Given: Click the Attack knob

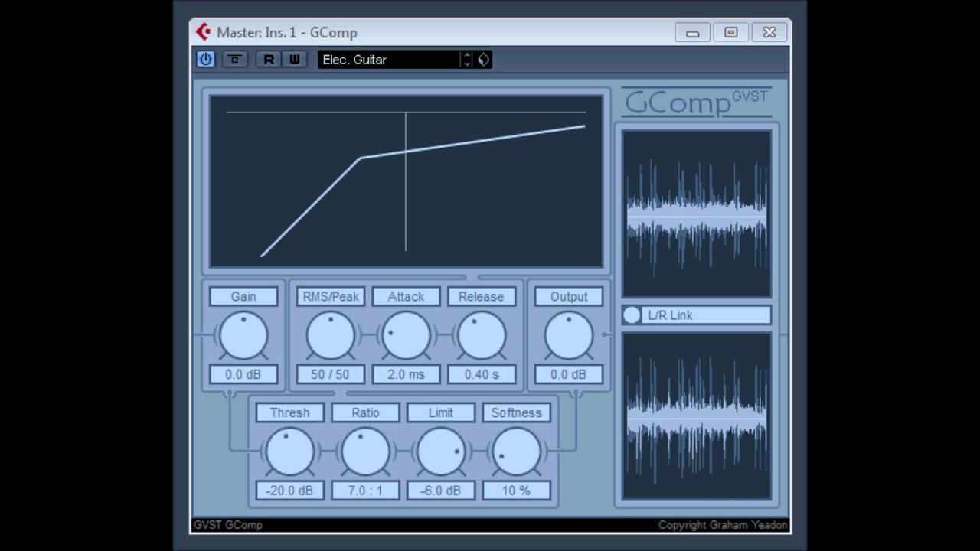Looking at the screenshot, I should pyautogui.click(x=406, y=335).
